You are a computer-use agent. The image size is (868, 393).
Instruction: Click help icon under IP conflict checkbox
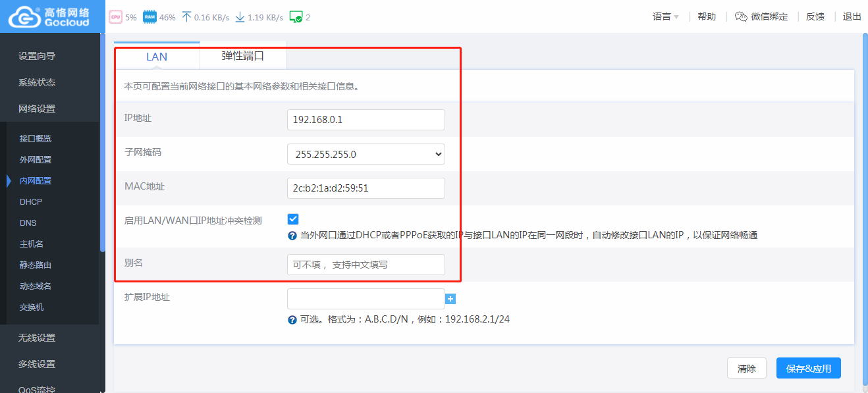(x=292, y=236)
